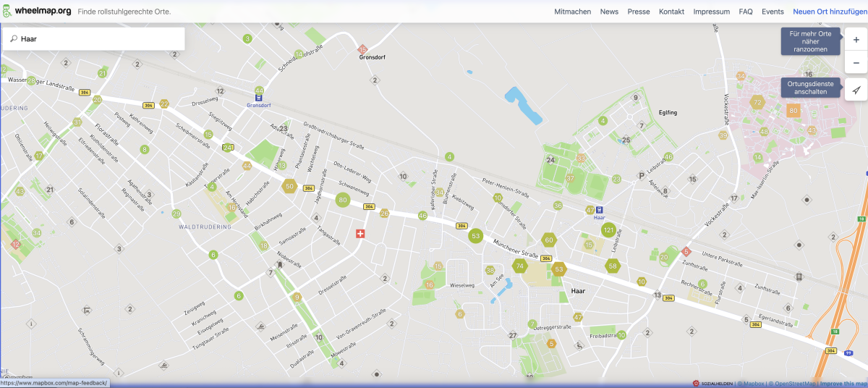Select the Gronsdorf S-Bahn station icon
Screen dimensions: 868x388
point(258,97)
